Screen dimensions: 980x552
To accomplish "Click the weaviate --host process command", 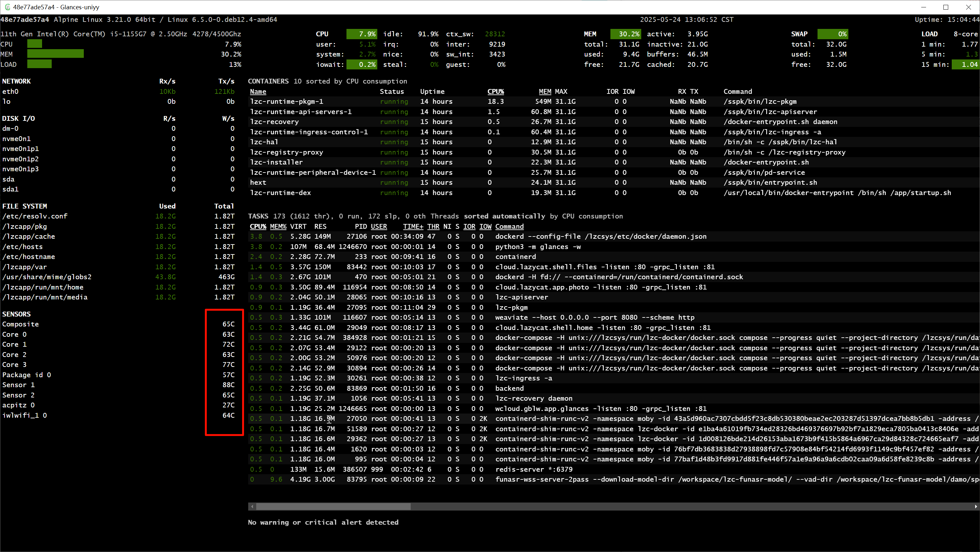I will click(x=595, y=317).
